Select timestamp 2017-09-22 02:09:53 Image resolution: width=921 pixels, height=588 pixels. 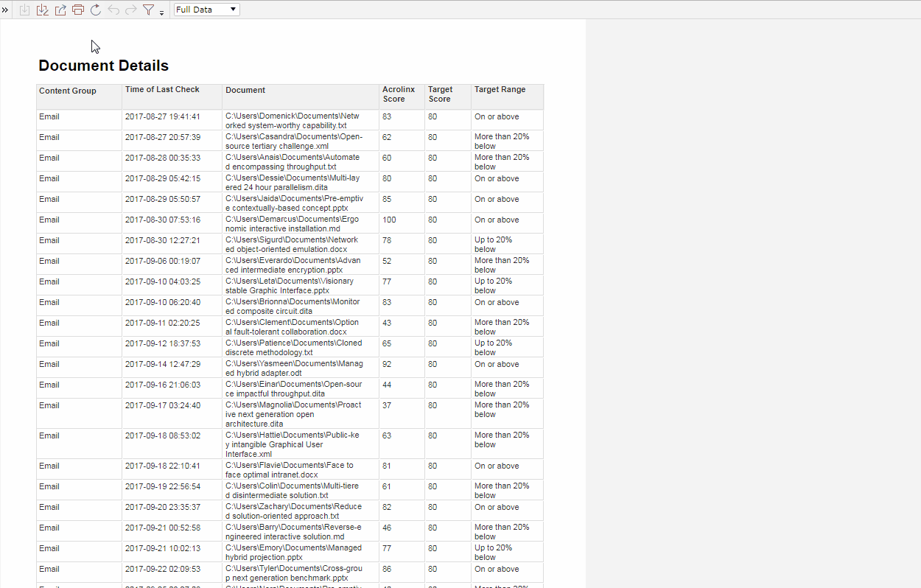(162, 569)
